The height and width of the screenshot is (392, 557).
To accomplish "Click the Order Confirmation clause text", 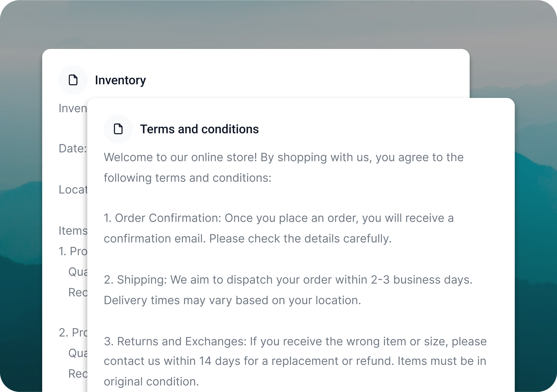I will [279, 228].
